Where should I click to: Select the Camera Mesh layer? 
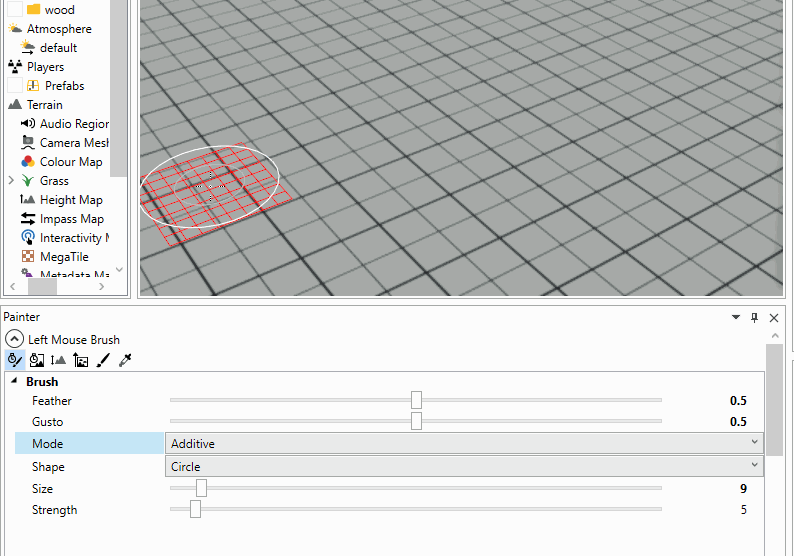(x=74, y=143)
